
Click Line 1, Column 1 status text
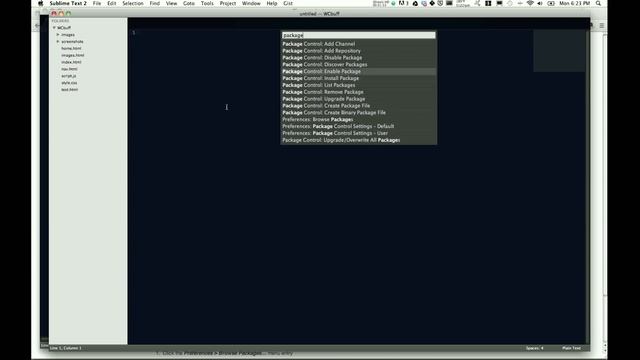[66, 348]
